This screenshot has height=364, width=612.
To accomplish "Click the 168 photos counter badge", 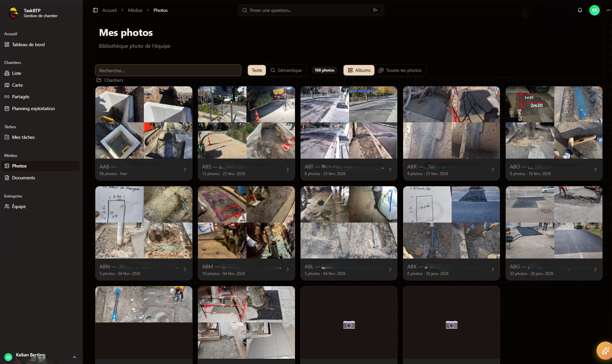I will click(324, 70).
